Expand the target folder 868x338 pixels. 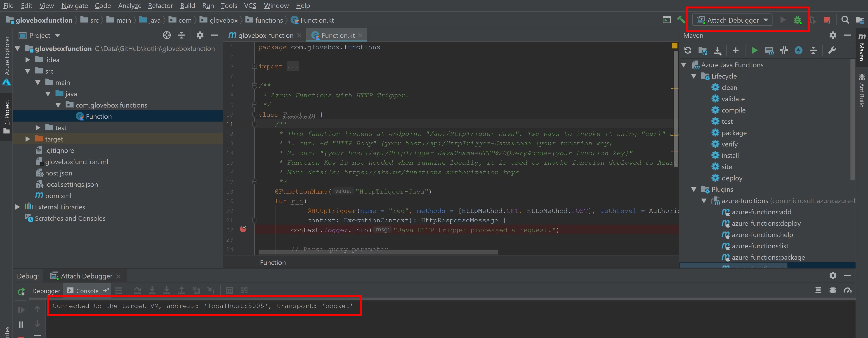click(x=28, y=139)
